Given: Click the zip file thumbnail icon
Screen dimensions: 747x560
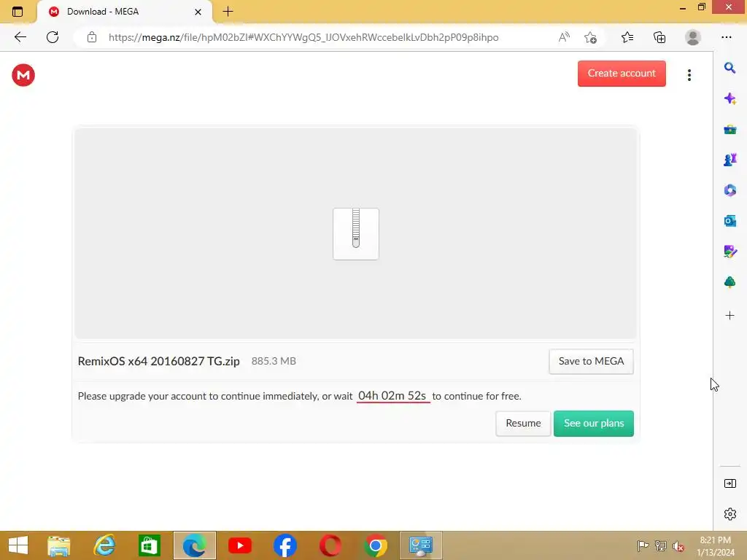Looking at the screenshot, I should tap(356, 234).
